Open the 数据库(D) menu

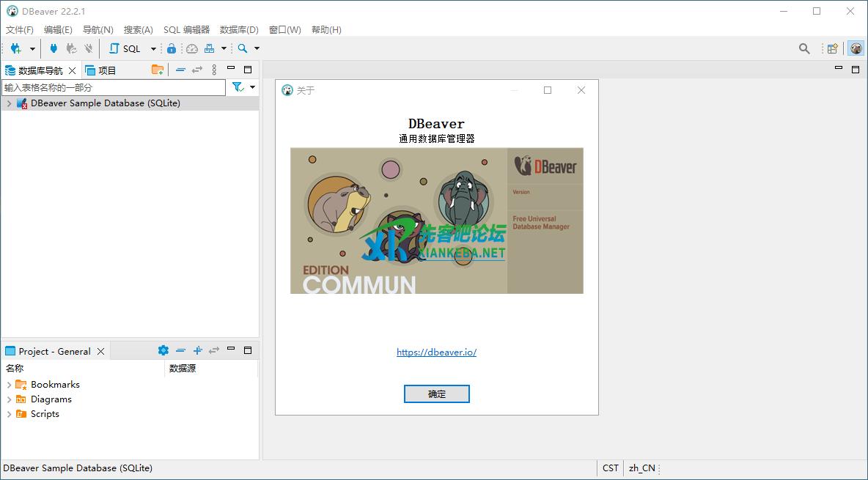pyautogui.click(x=239, y=29)
